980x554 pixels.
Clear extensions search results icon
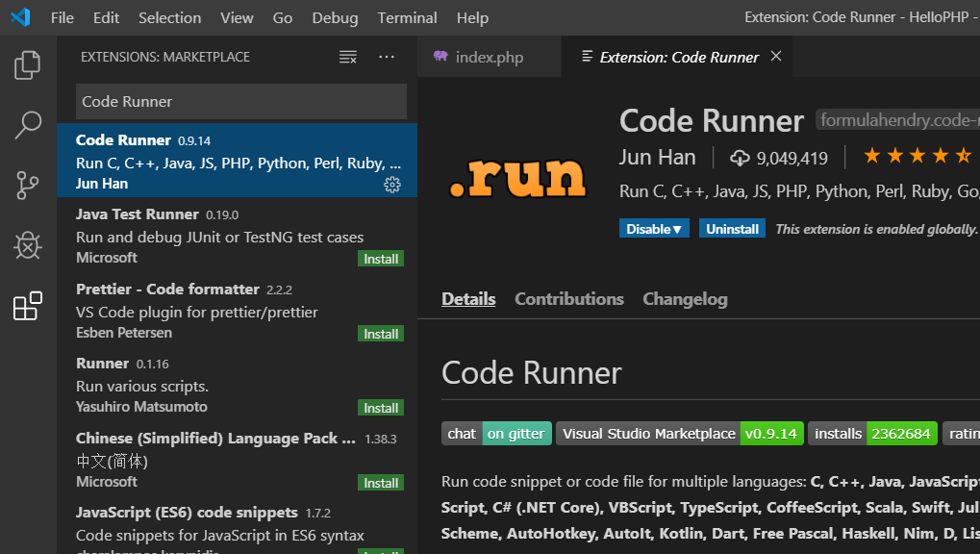tap(348, 57)
